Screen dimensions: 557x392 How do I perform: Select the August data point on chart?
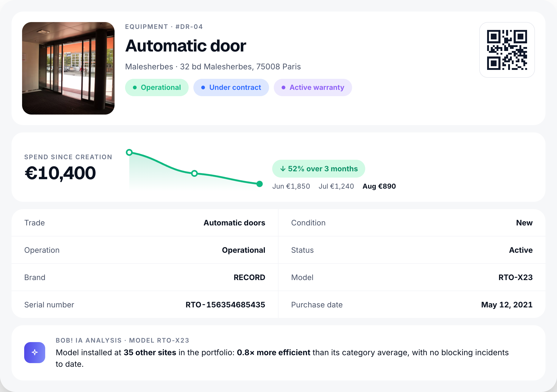pos(260,184)
